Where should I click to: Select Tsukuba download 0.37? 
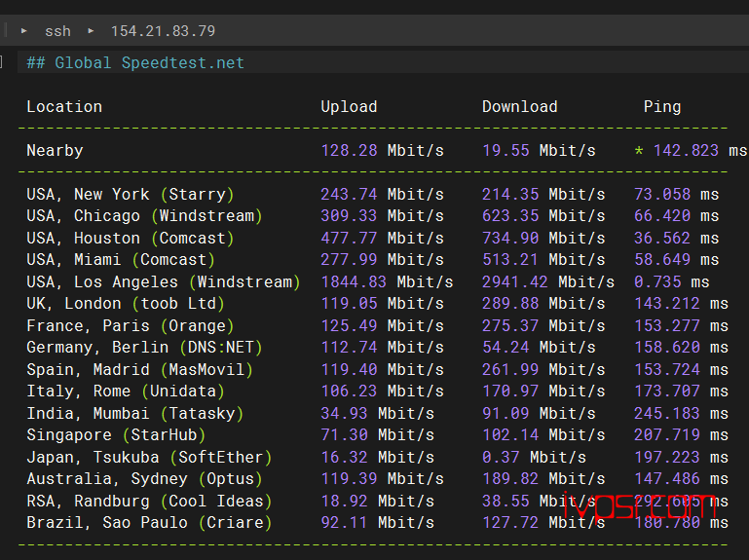tap(501, 458)
